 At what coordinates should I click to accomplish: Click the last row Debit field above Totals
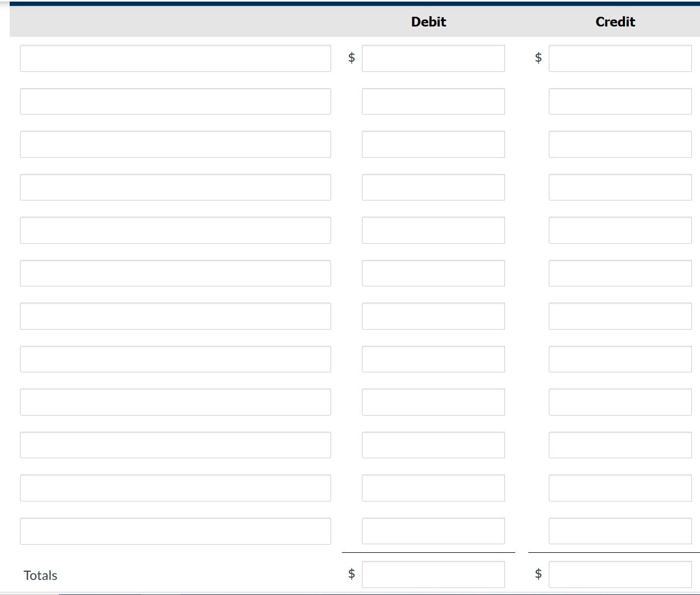[433, 531]
